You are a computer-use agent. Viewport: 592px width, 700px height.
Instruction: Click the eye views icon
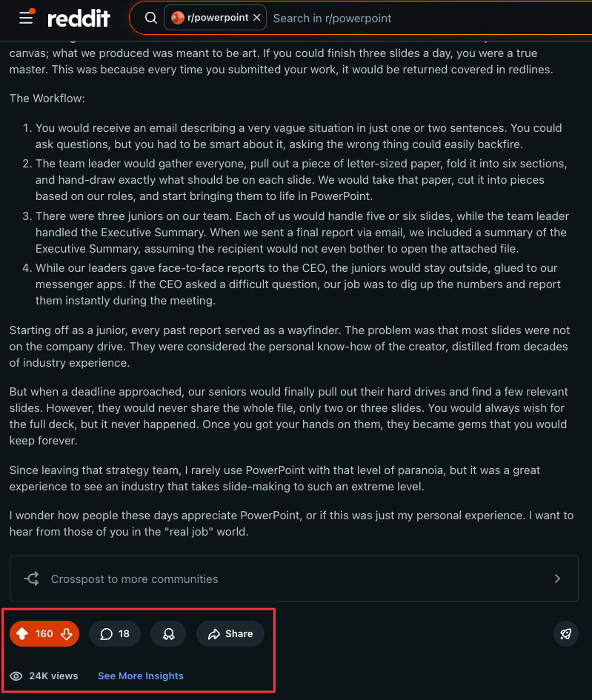coord(16,676)
